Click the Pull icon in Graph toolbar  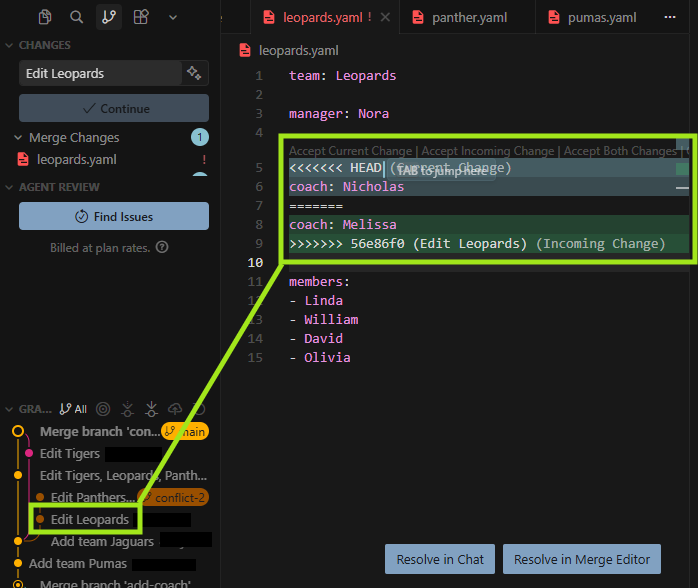pyautogui.click(x=151, y=409)
